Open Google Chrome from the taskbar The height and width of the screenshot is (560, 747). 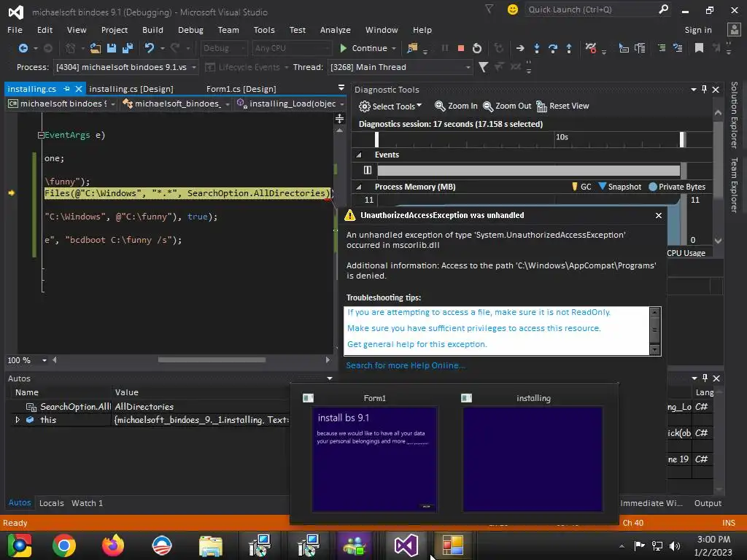click(64, 545)
